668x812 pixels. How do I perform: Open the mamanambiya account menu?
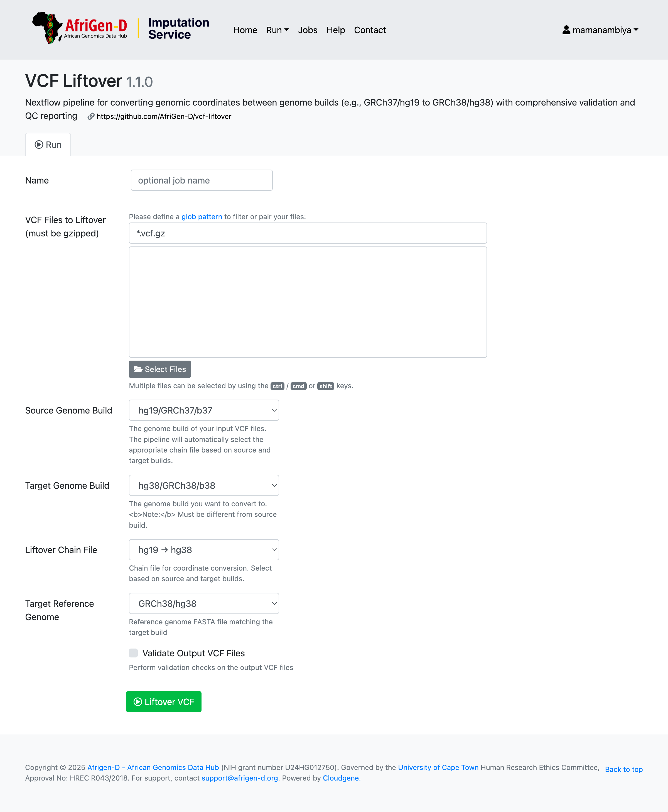[x=600, y=30]
